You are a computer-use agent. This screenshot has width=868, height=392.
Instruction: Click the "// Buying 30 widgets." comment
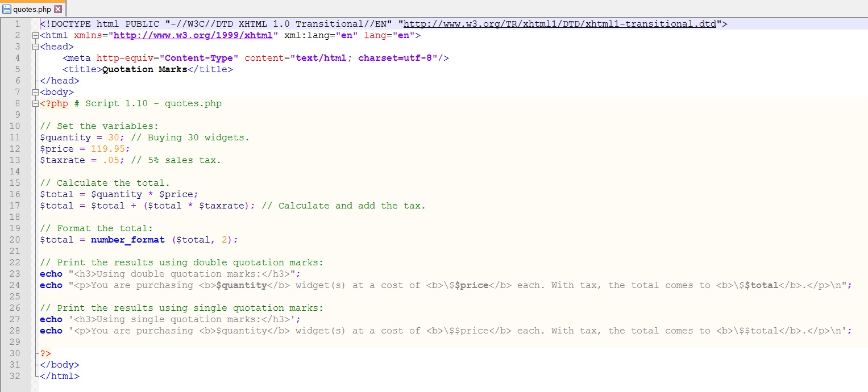pos(190,137)
